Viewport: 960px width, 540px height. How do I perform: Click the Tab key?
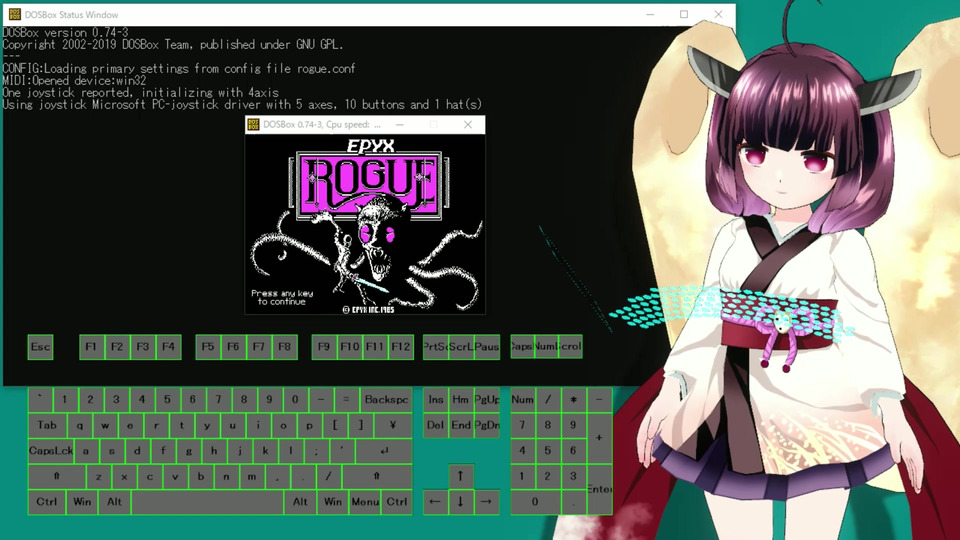[x=47, y=426]
